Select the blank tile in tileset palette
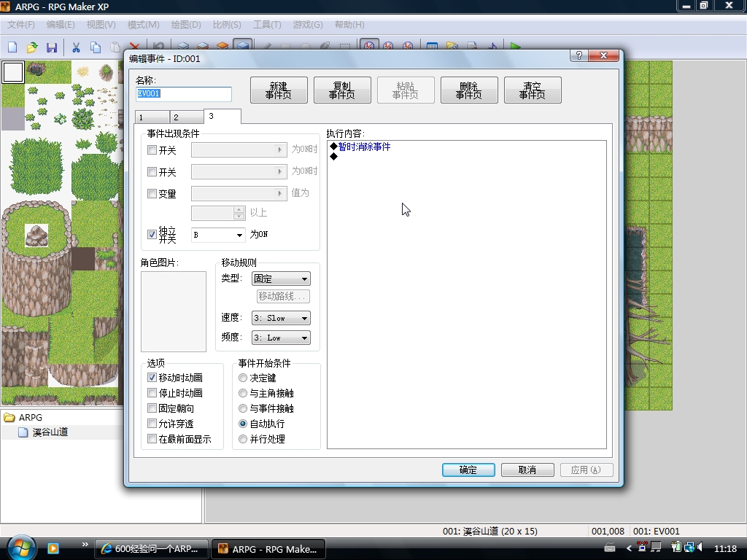 [13, 72]
